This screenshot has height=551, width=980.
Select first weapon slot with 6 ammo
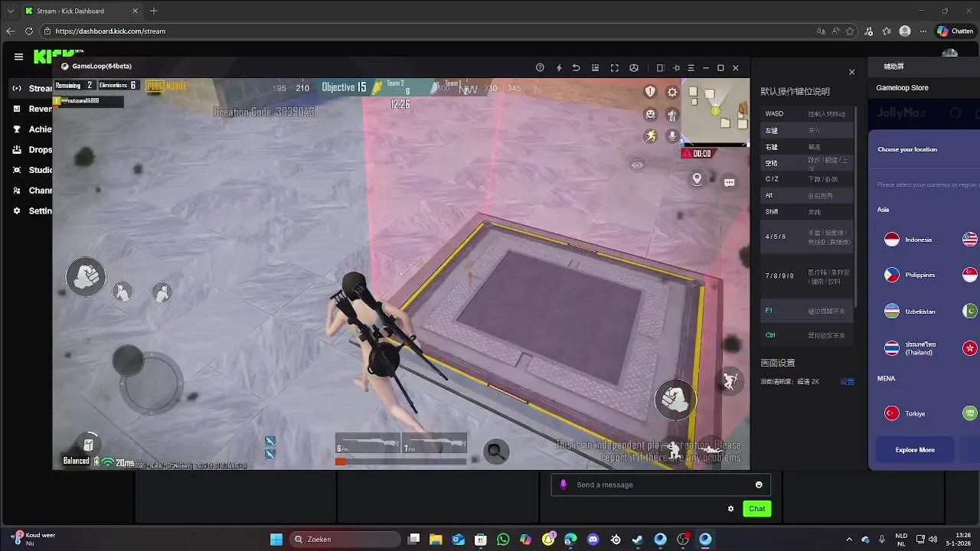pos(367,444)
